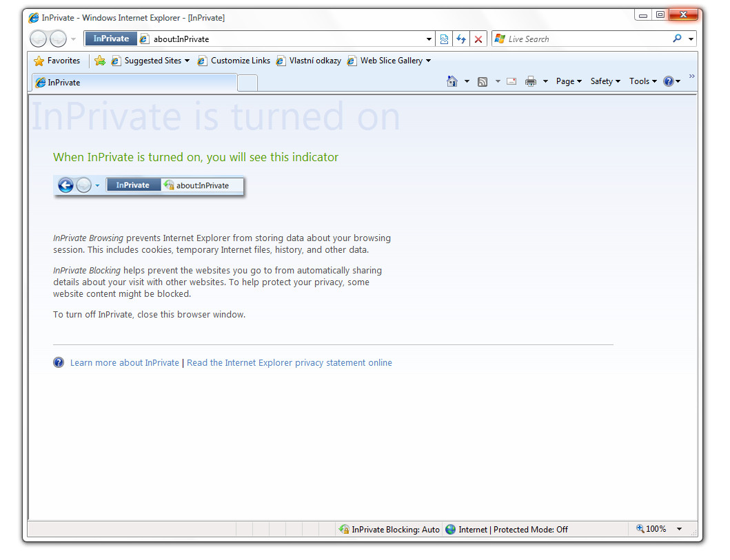Open the Vlastní odkazy favorite
This screenshot has height=560, width=730.
pyautogui.click(x=309, y=61)
